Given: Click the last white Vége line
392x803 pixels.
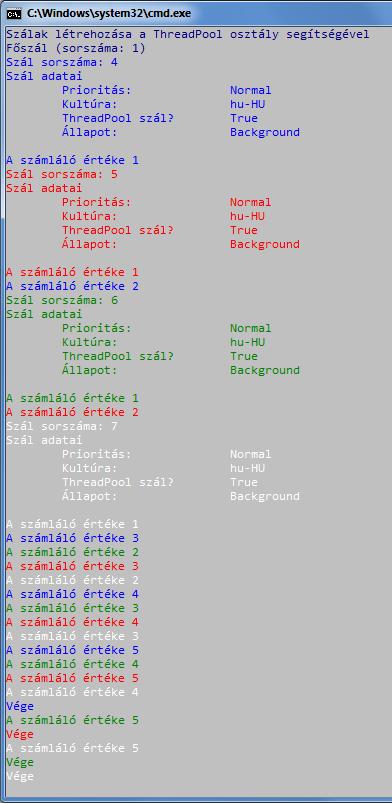Looking at the screenshot, I should coord(20,777).
